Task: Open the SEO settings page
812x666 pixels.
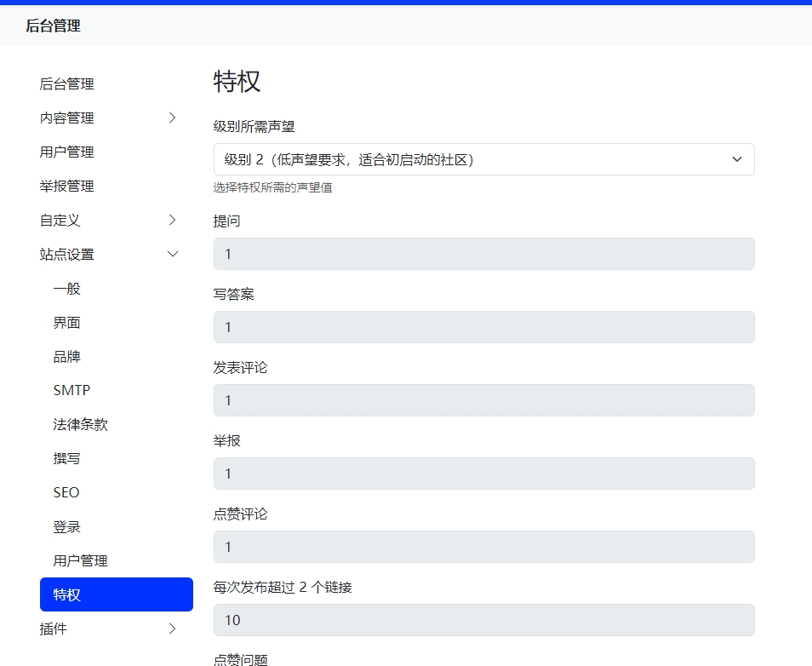Action: [x=116, y=492]
